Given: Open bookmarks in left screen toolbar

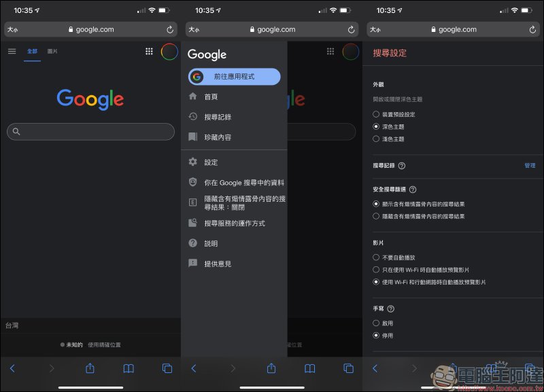Looking at the screenshot, I should click(129, 368).
